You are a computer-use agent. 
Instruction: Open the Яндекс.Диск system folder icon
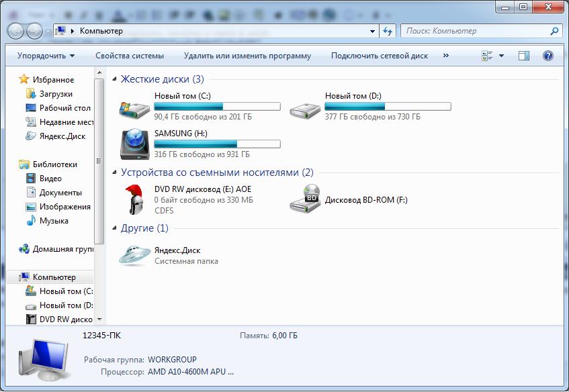(x=134, y=255)
